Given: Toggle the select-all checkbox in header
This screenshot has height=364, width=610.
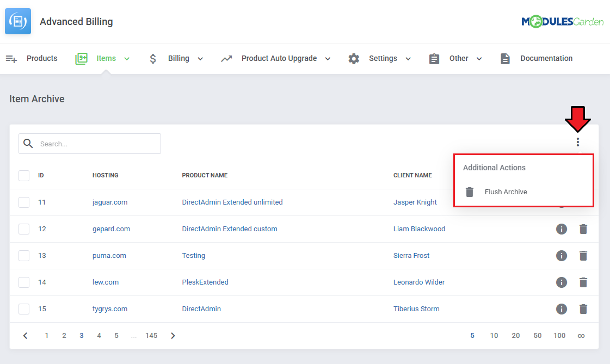Looking at the screenshot, I should click(24, 175).
